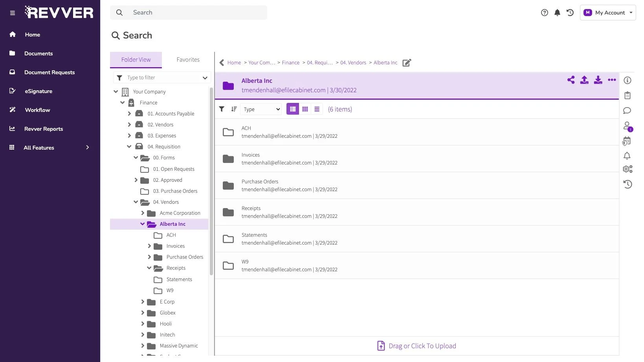
Task: Click the upload icon in Alberta Inc header
Action: coord(584,80)
